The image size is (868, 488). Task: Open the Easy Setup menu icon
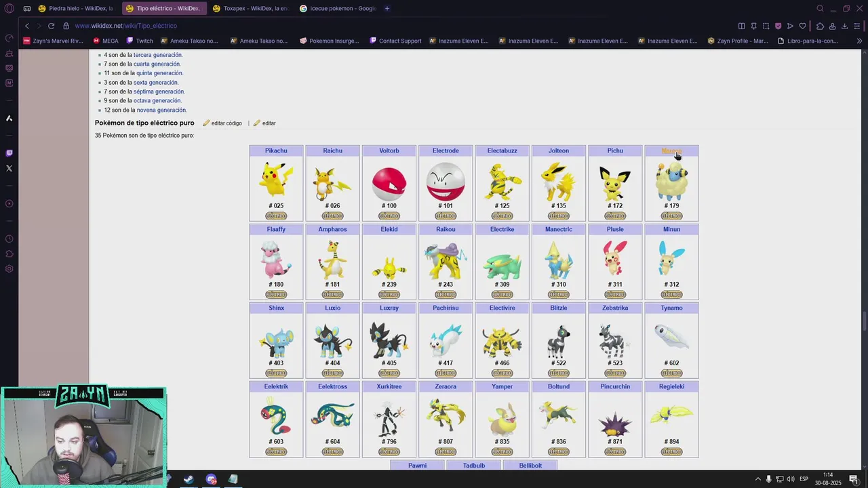click(857, 26)
